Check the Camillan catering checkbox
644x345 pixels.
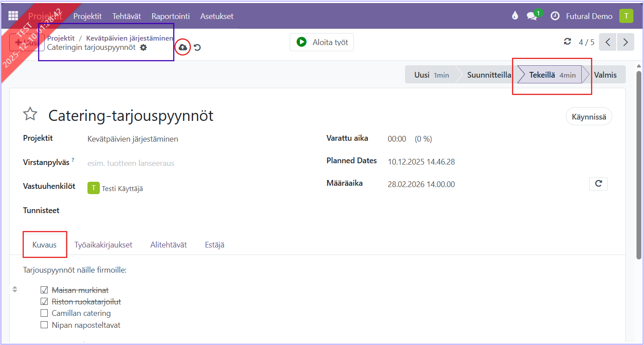tap(44, 313)
